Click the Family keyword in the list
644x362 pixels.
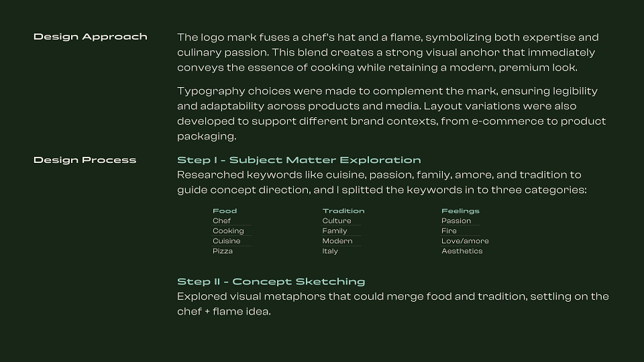point(335,231)
